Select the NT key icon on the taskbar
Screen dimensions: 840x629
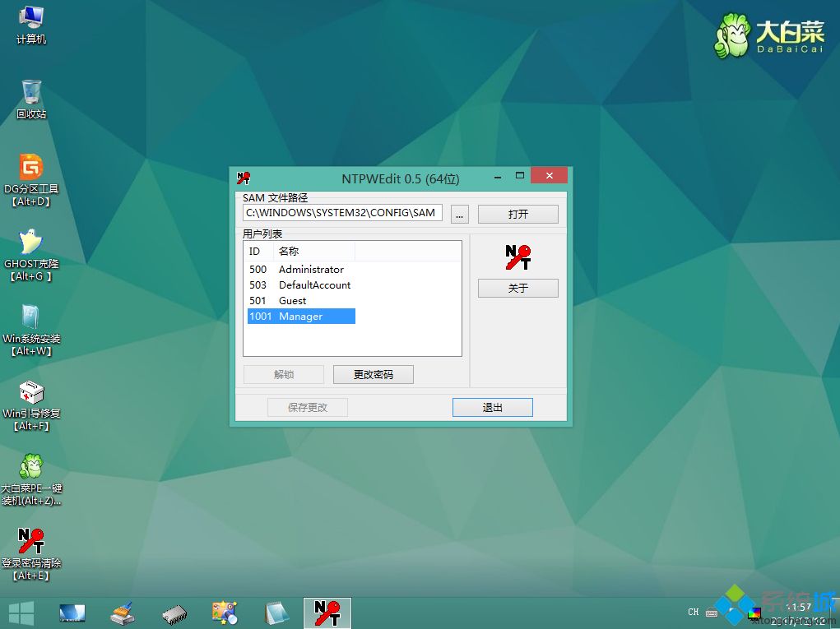pyautogui.click(x=327, y=612)
